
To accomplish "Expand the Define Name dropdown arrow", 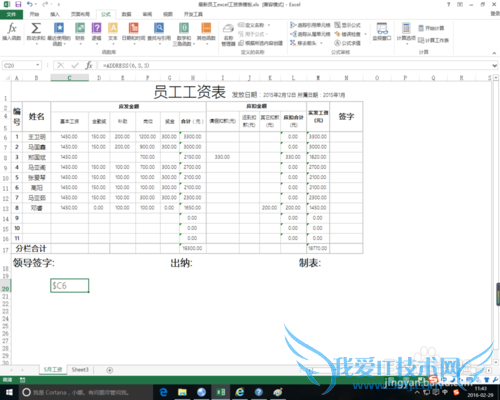I will pos(268,25).
